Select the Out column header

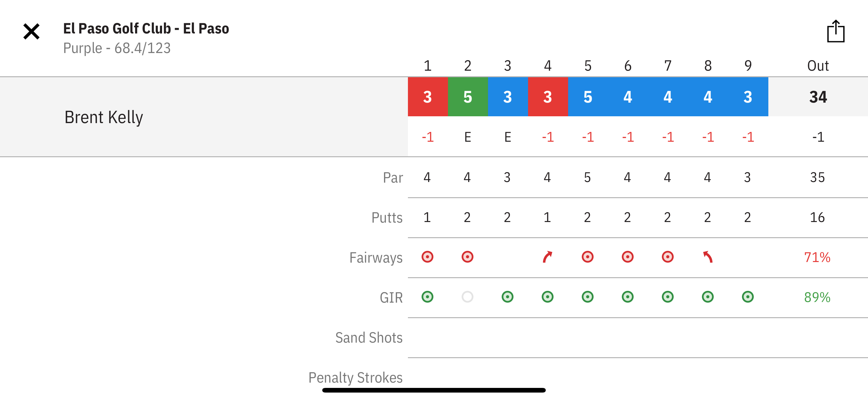818,66
